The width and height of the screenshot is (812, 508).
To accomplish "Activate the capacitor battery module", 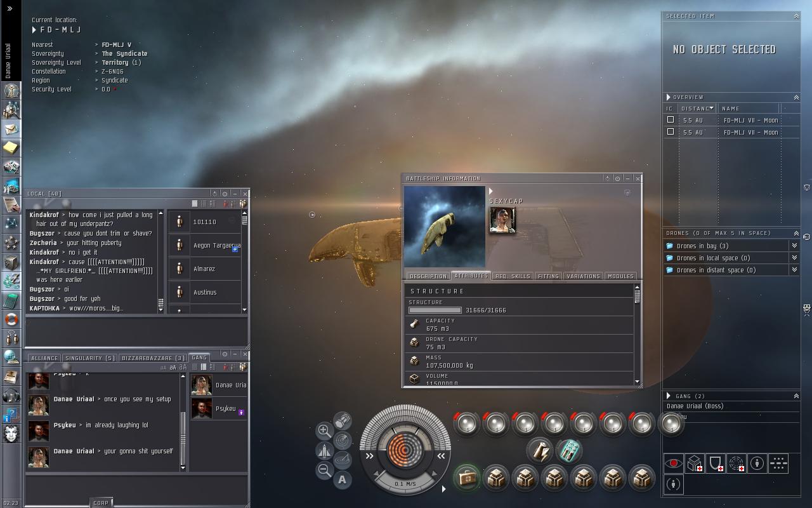I will tap(540, 451).
